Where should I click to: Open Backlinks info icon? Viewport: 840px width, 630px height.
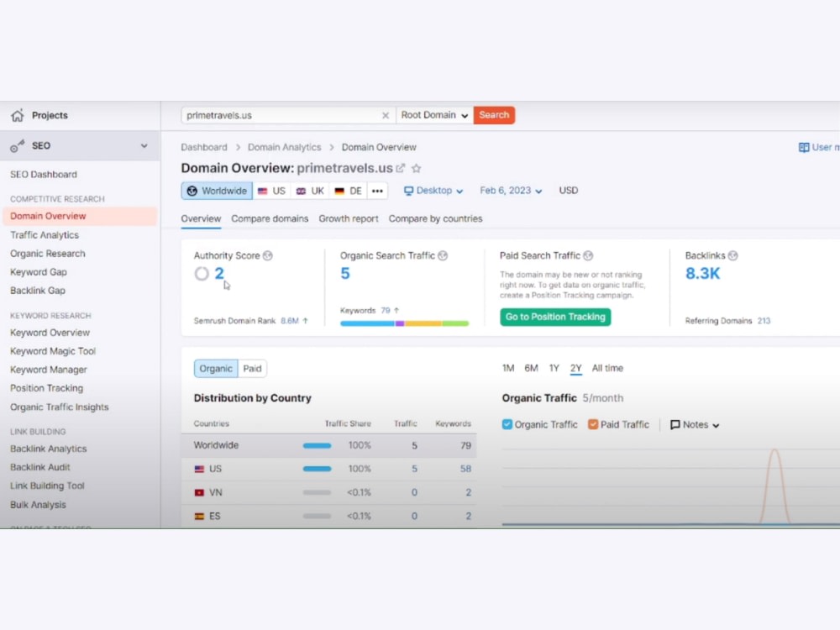[x=732, y=256]
